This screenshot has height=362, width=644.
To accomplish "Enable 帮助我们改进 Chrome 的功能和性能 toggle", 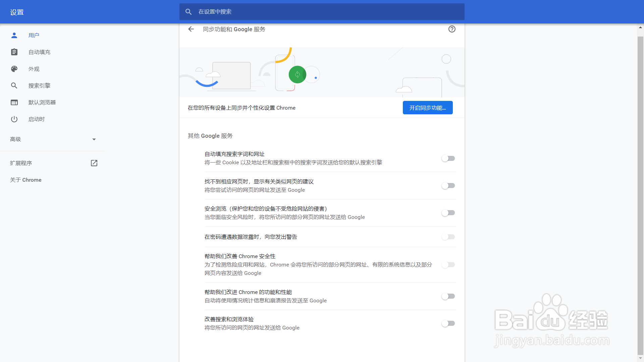I will (448, 296).
